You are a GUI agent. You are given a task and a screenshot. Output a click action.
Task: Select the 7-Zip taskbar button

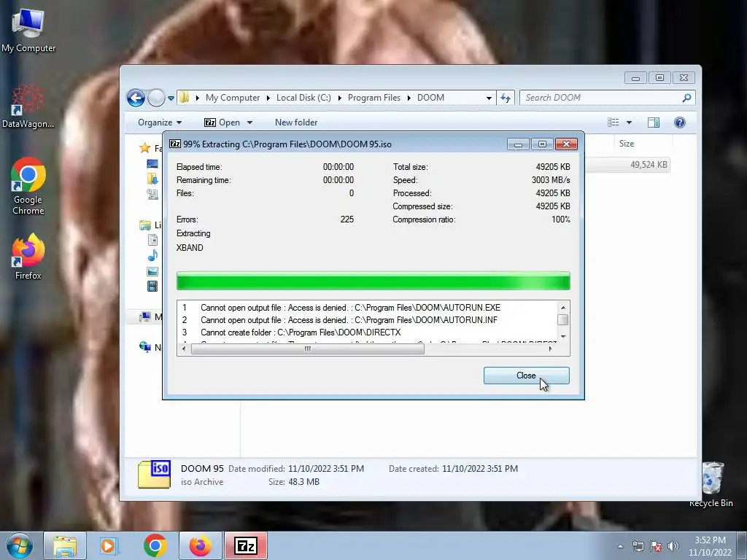pyautogui.click(x=246, y=545)
